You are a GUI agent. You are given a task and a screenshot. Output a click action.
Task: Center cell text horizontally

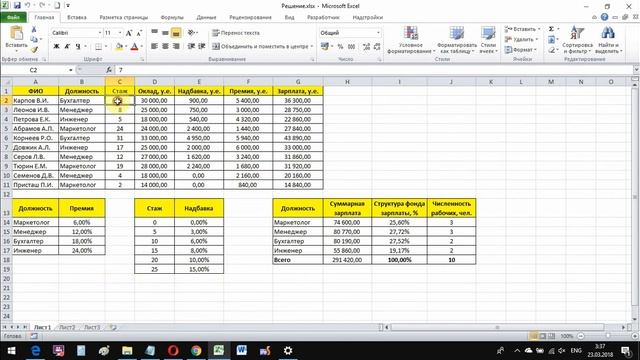pos(165,47)
